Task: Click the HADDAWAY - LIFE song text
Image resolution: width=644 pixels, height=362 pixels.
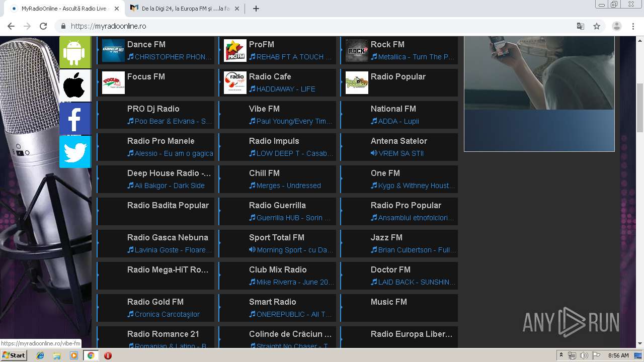Action: point(286,89)
